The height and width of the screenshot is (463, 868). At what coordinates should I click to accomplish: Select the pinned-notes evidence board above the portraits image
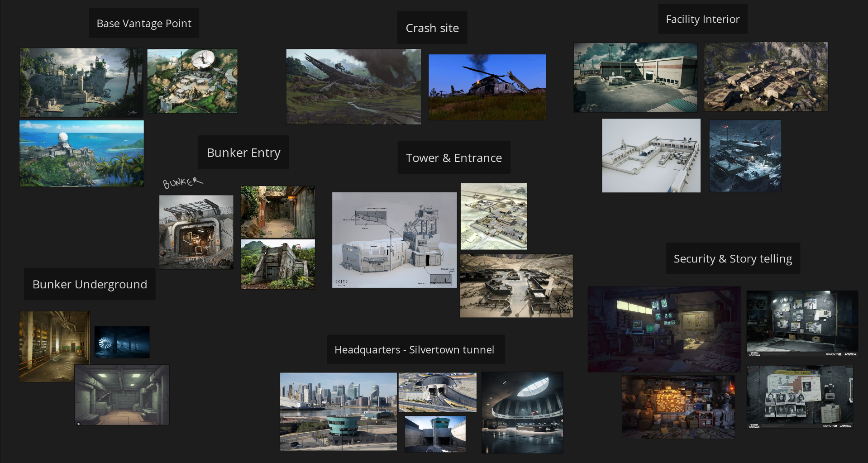[x=802, y=324]
